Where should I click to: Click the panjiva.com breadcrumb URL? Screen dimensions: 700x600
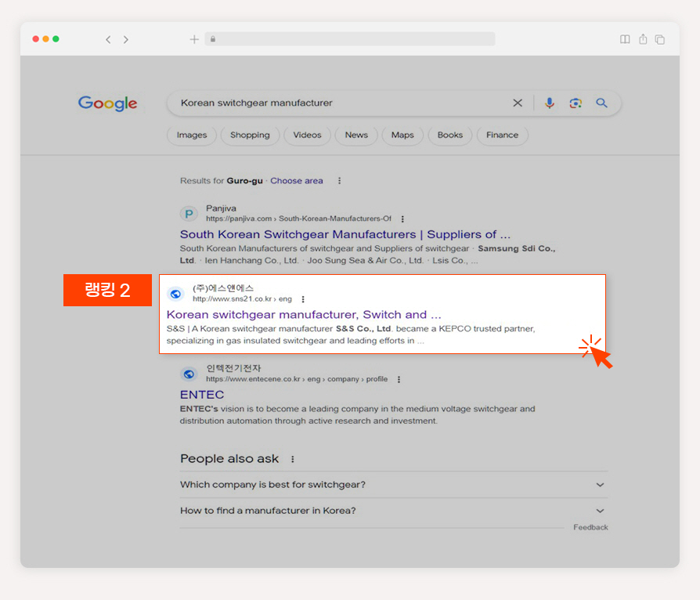coord(298,219)
